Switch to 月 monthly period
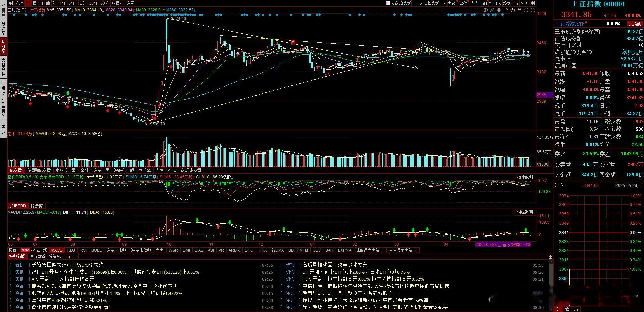This screenshot has width=644, height=312. [x=41, y=3]
